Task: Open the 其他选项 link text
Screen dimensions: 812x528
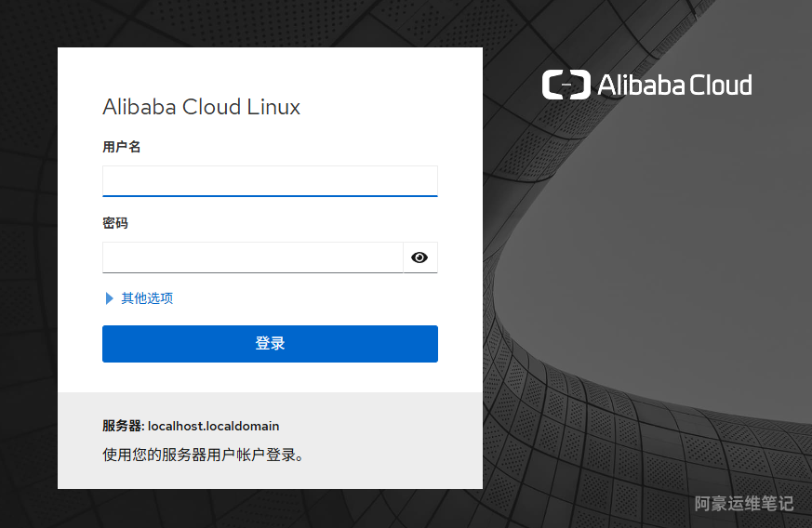Action: coord(147,298)
